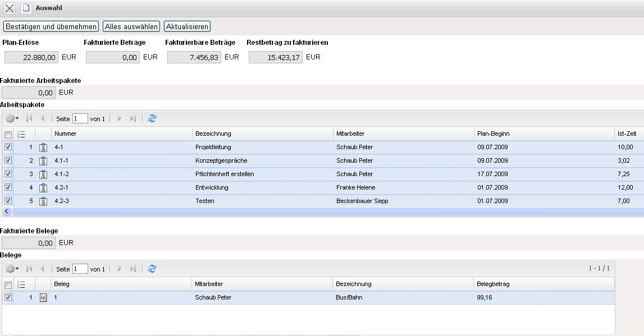
Task: Uncheck the Projektleitung work package checkbox
Action: pos(8,147)
